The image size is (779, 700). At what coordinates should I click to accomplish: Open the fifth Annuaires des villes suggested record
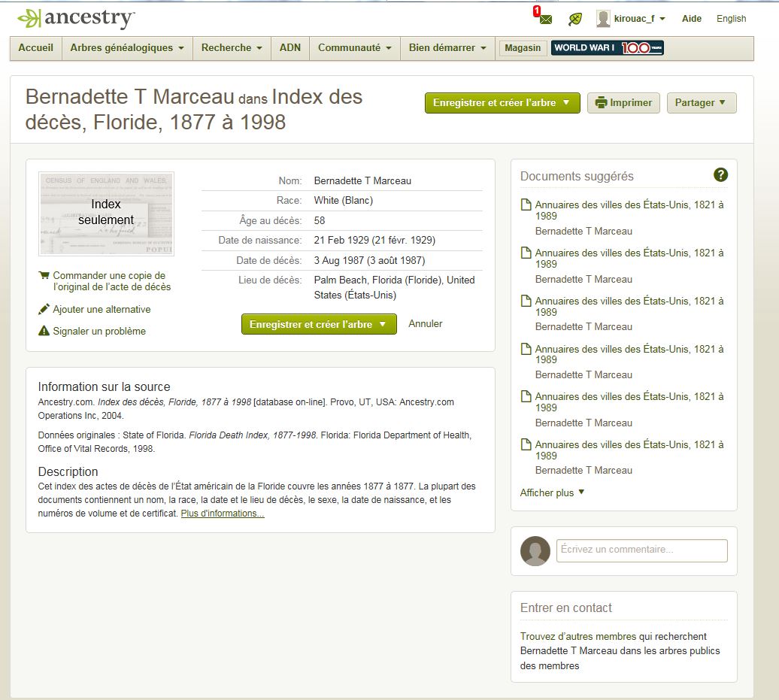tap(629, 402)
